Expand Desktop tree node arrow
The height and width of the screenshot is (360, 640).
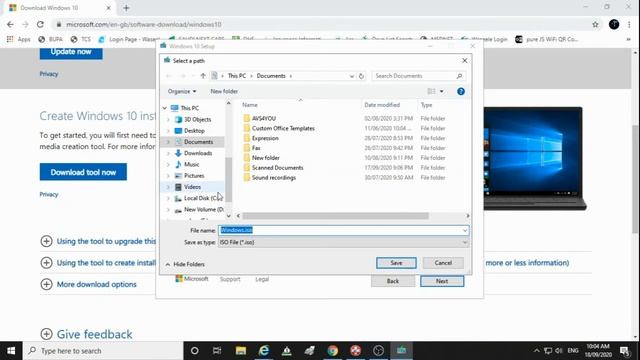coord(168,131)
